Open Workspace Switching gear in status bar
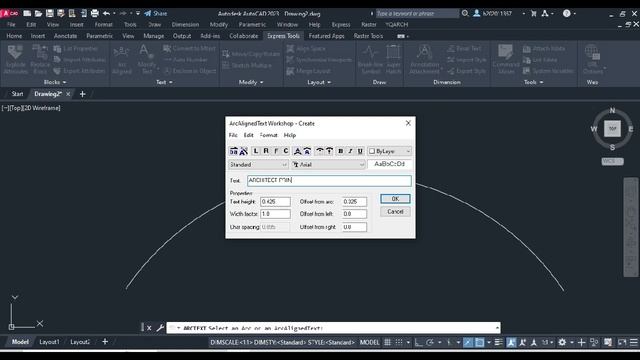This screenshot has height=360, width=640. tap(562, 342)
